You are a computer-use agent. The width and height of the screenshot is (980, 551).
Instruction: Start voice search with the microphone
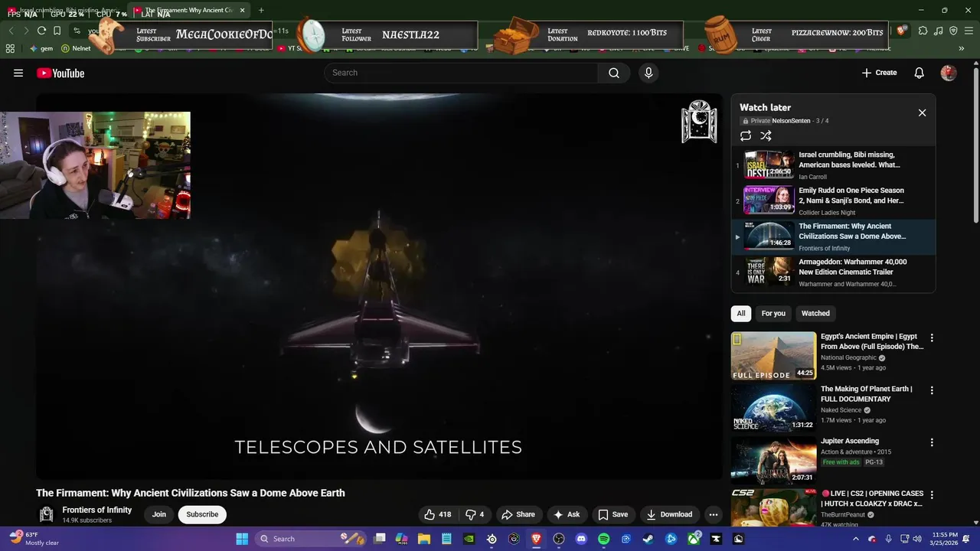coord(648,73)
